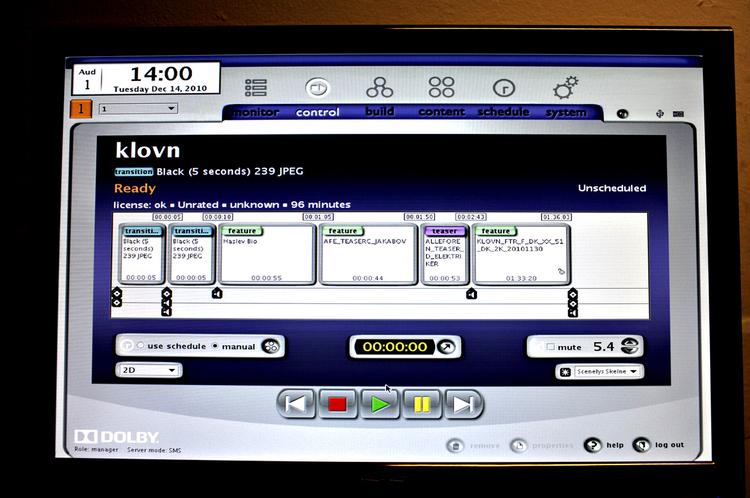Click the help label
Image resolution: width=750 pixels, height=498 pixels.
tap(615, 445)
